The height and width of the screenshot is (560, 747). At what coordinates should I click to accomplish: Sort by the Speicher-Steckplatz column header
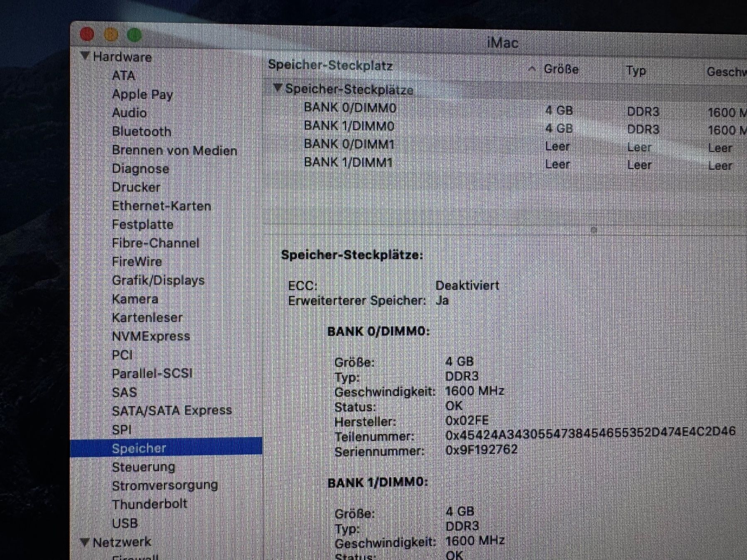tap(330, 65)
